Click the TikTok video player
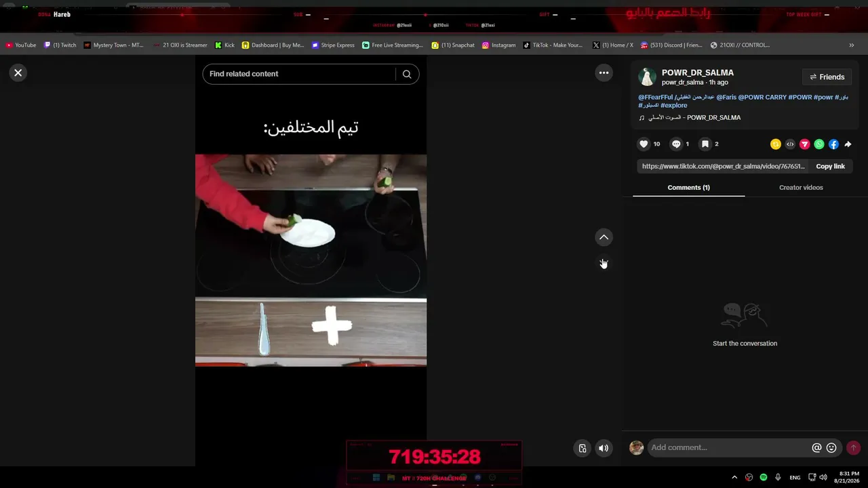 311,260
